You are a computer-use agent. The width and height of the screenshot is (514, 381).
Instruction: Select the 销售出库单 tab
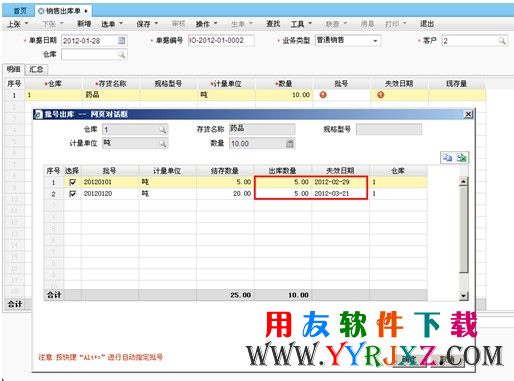(x=63, y=11)
